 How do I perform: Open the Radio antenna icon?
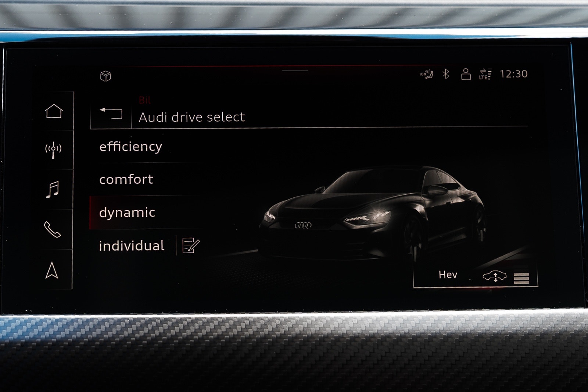point(53,150)
